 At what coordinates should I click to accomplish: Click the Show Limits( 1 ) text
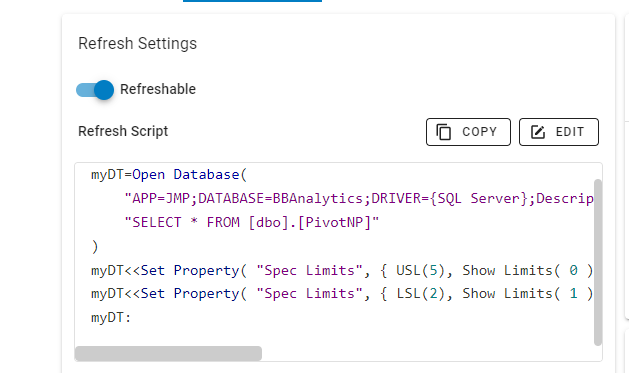pyautogui.click(x=528, y=294)
